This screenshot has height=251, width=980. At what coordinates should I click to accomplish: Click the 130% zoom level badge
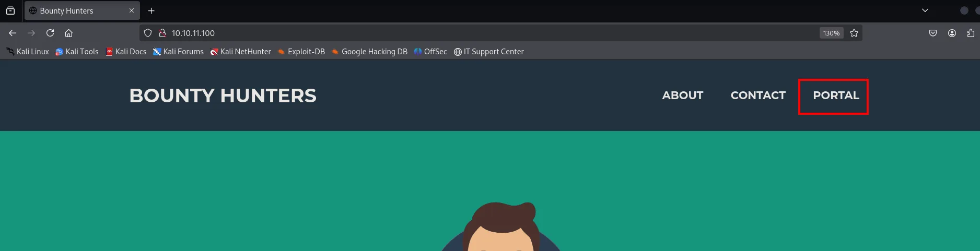pos(831,33)
